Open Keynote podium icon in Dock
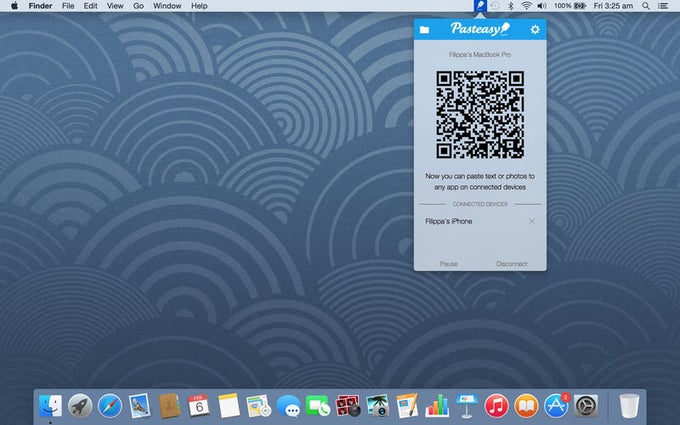The image size is (680, 425). pos(467,406)
